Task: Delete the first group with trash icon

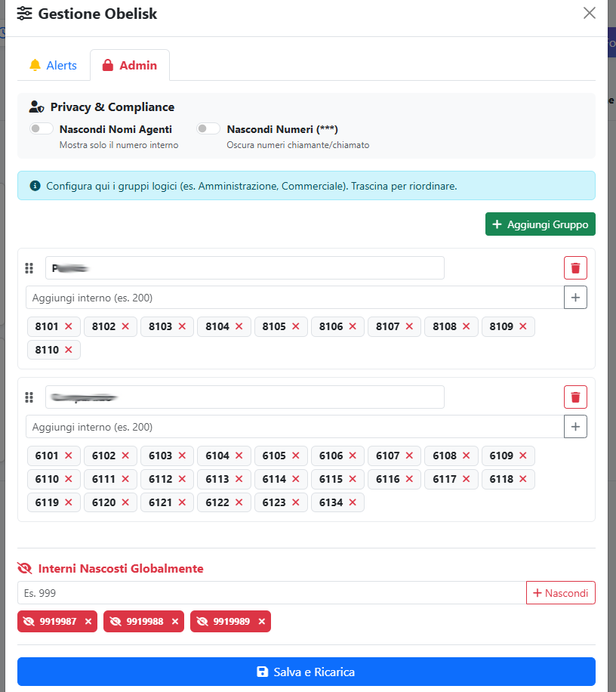Action: point(575,268)
